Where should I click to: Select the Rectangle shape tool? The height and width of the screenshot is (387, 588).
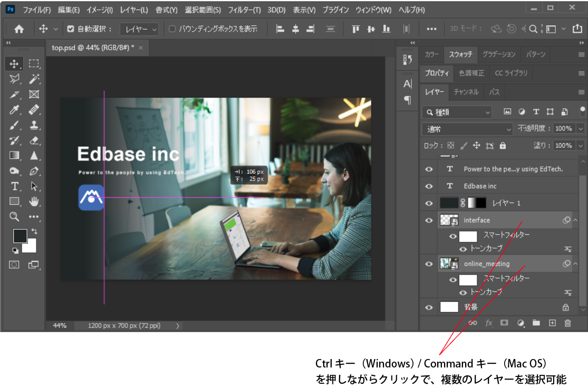(x=14, y=202)
